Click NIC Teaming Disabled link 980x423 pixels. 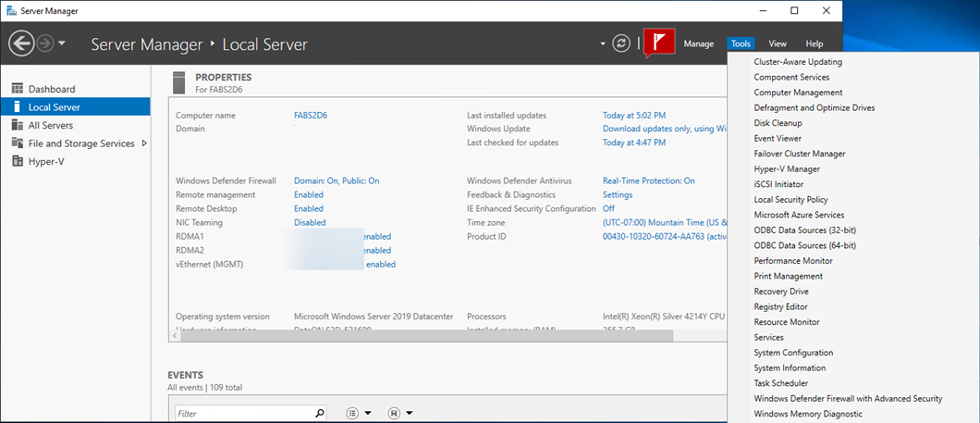pos(310,222)
